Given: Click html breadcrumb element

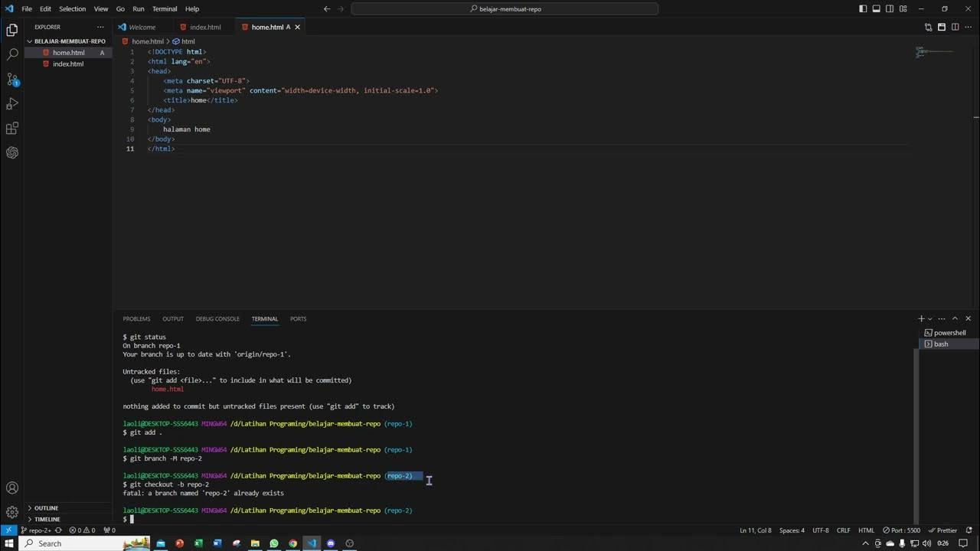Looking at the screenshot, I should [184, 41].
